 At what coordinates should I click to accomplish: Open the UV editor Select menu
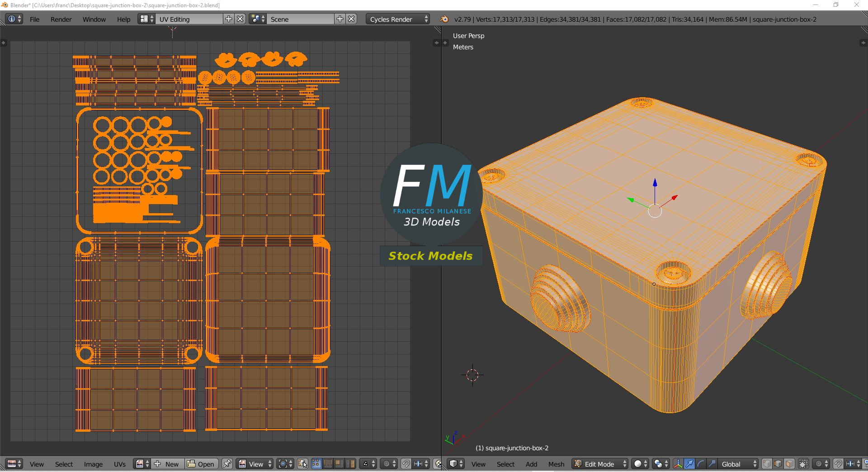pos(64,464)
